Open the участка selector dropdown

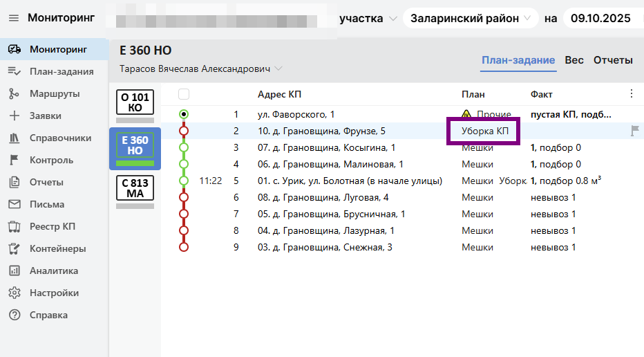pos(368,18)
